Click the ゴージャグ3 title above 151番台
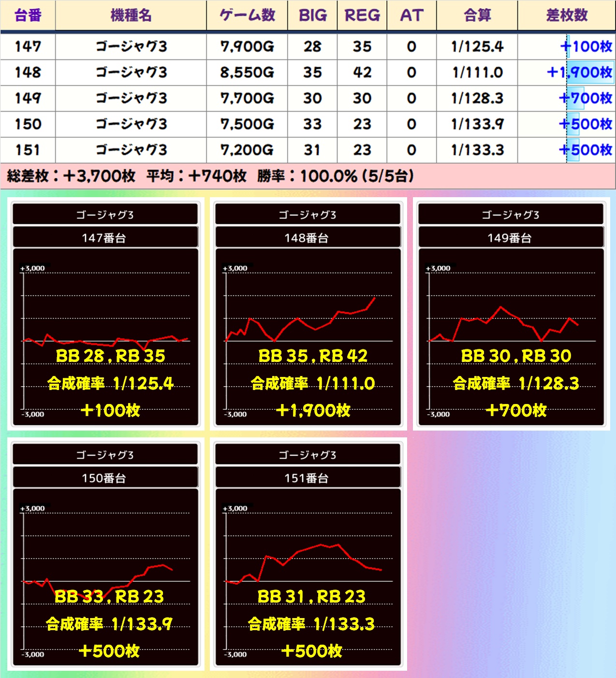Viewport: 616px width, 678px height. pyautogui.click(x=308, y=455)
